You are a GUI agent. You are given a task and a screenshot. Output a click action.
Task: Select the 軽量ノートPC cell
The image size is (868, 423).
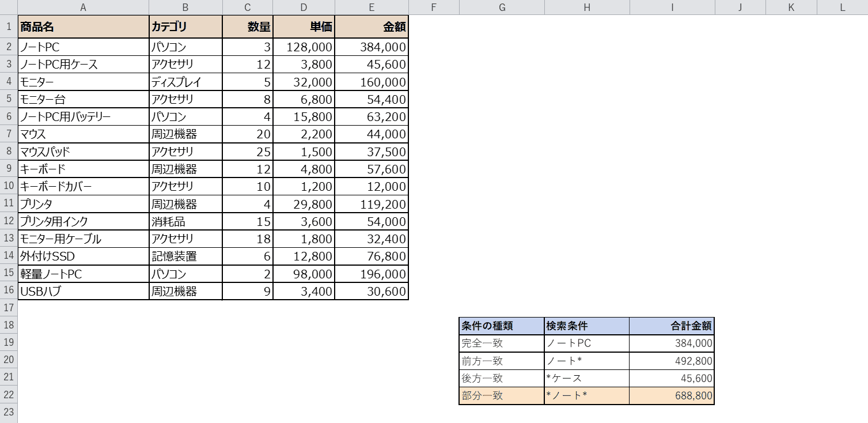(84, 274)
